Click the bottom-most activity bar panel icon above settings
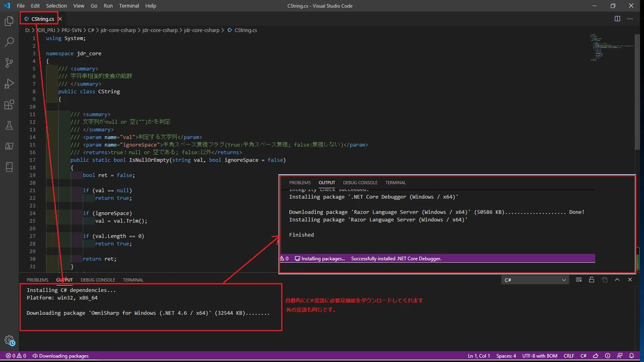The height and width of the screenshot is (362, 644). [x=9, y=167]
